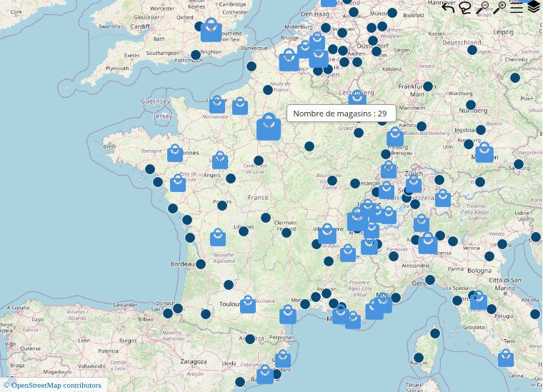Screen dimensions: 543x392
Task: Select the shop marker near Toulouse
Action: click(248, 305)
